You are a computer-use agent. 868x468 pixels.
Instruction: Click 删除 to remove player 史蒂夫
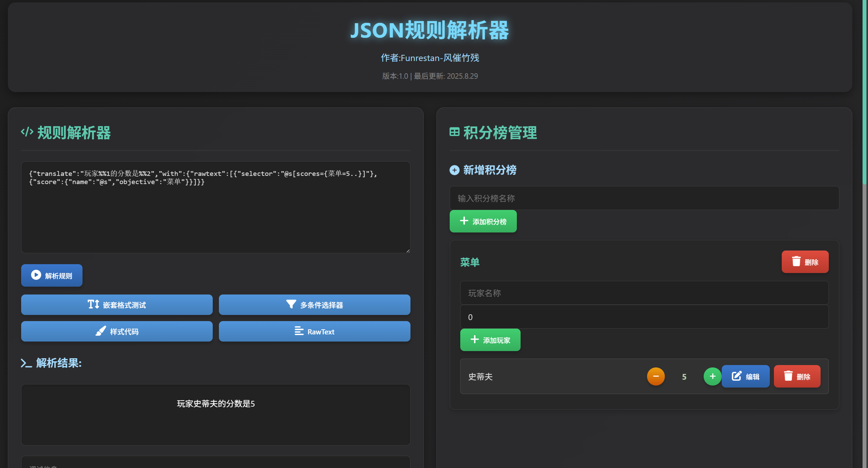(797, 376)
